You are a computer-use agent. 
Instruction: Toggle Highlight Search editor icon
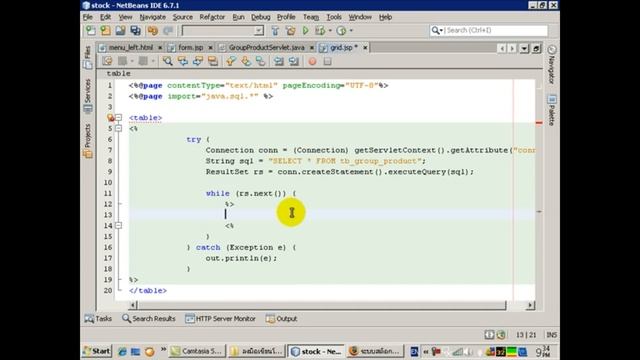(x=213, y=61)
